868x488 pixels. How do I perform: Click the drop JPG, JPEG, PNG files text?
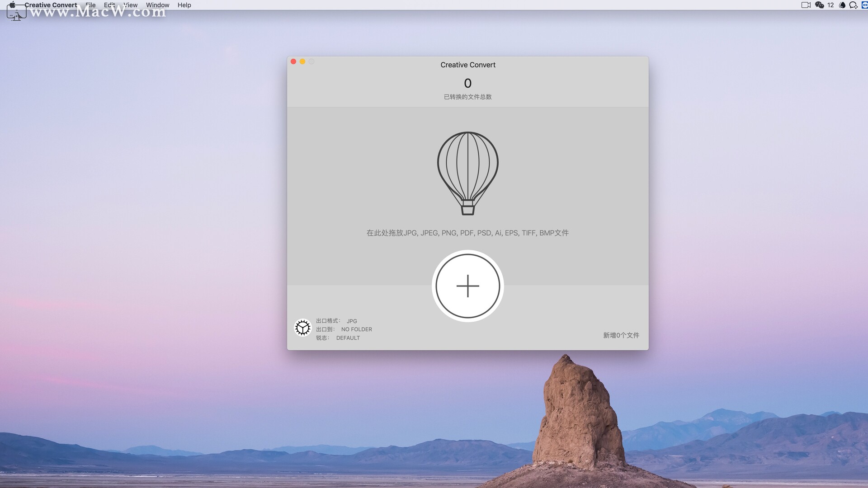[467, 233]
